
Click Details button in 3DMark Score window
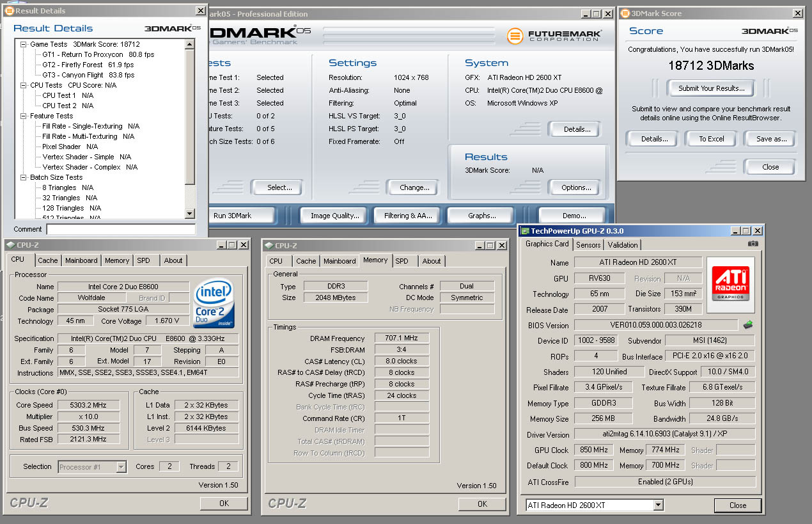[654, 139]
